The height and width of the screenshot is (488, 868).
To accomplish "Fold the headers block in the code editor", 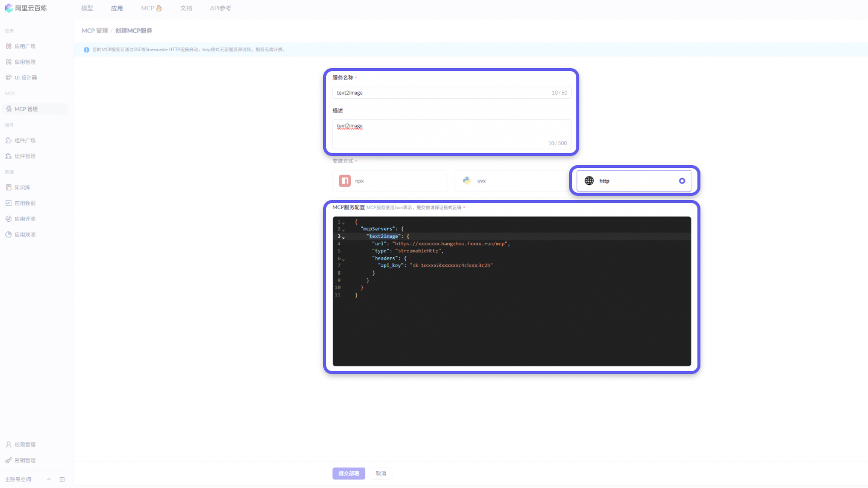I will tap(344, 258).
